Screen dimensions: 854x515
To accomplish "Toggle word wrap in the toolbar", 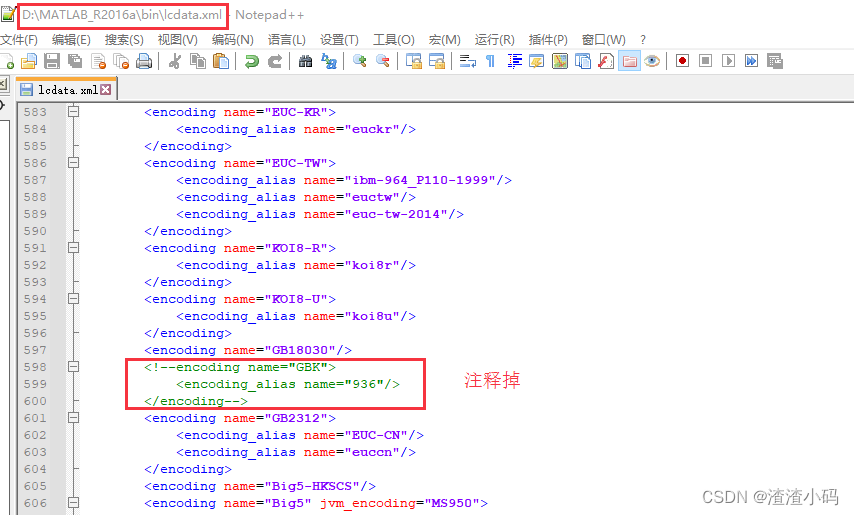I will pyautogui.click(x=467, y=61).
